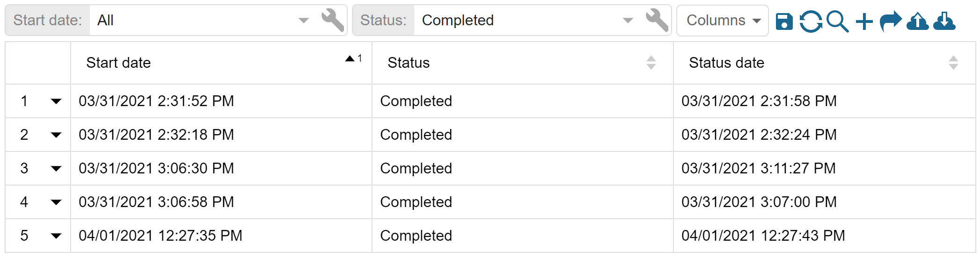Open the Status filter dropdown showing Completed
This screenshot has height=258, width=980.
(x=527, y=21)
